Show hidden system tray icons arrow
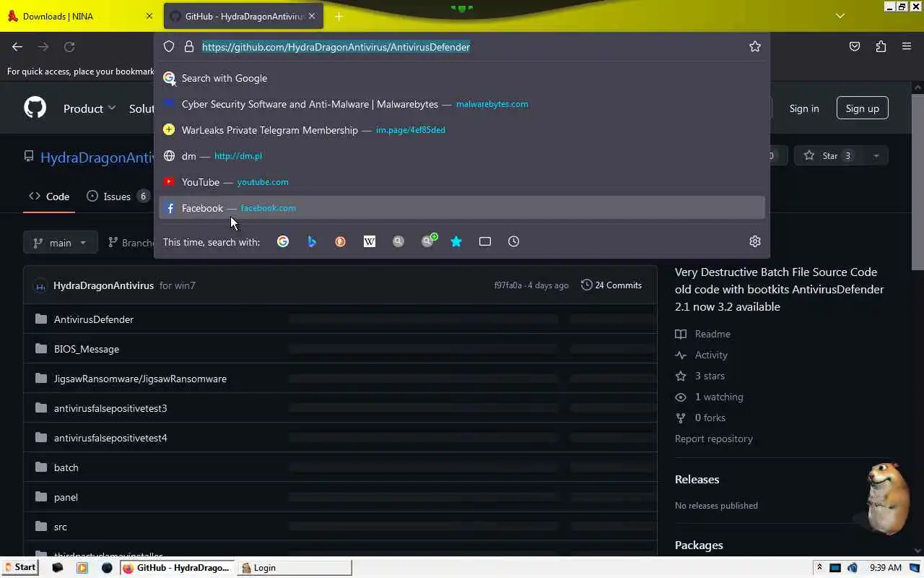Image resolution: width=924 pixels, height=578 pixels. pos(819,568)
